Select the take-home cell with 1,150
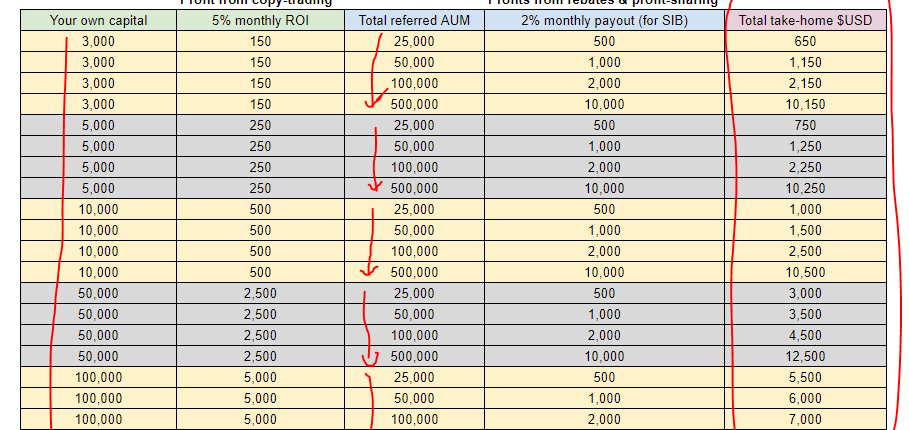 click(x=804, y=62)
